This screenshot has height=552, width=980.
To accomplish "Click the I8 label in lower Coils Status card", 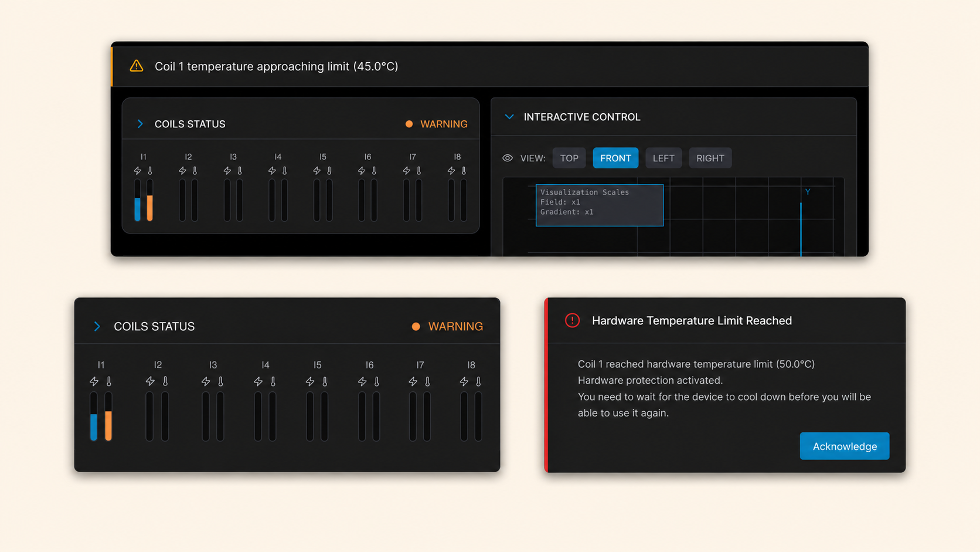I will (x=471, y=365).
